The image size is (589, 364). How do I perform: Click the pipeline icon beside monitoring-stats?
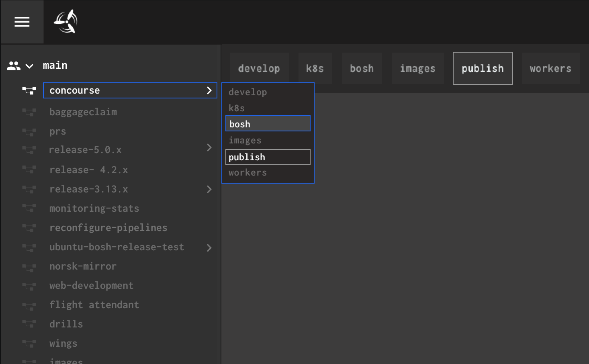point(29,208)
